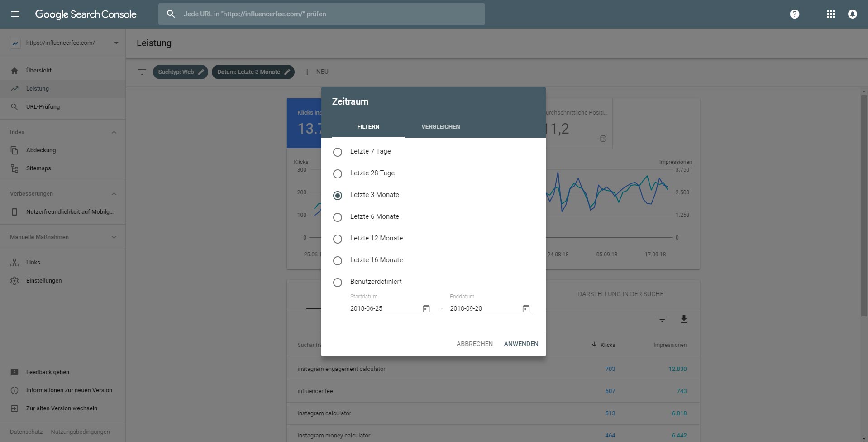This screenshot has width=868, height=442.
Task: Edit Datum: Letzte 3 Monate pencil icon
Action: (287, 72)
